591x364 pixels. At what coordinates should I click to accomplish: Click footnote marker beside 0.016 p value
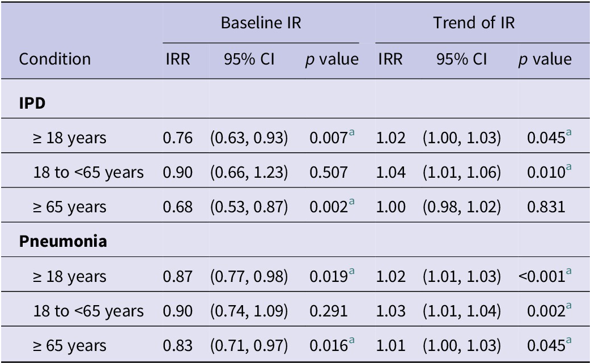point(352,340)
